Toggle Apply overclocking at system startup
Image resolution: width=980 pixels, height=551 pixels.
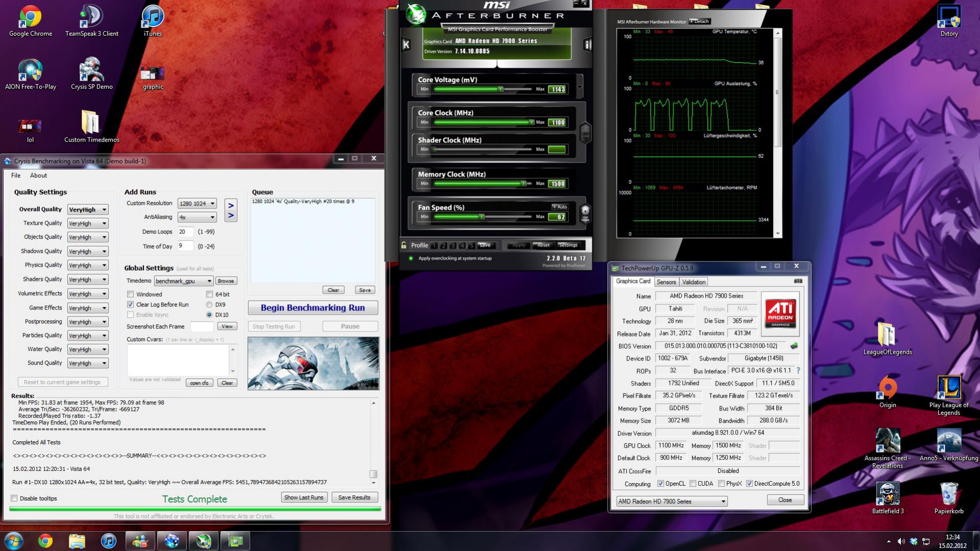(x=411, y=258)
